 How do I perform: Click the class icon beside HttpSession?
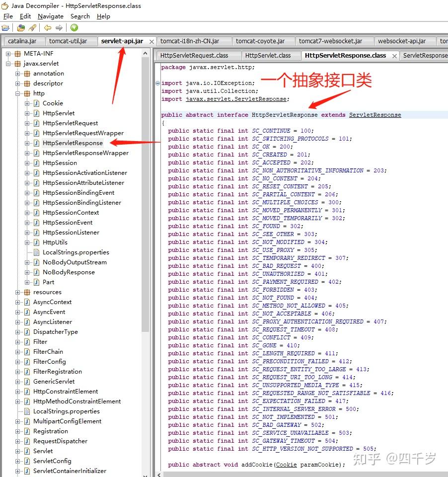coord(36,163)
